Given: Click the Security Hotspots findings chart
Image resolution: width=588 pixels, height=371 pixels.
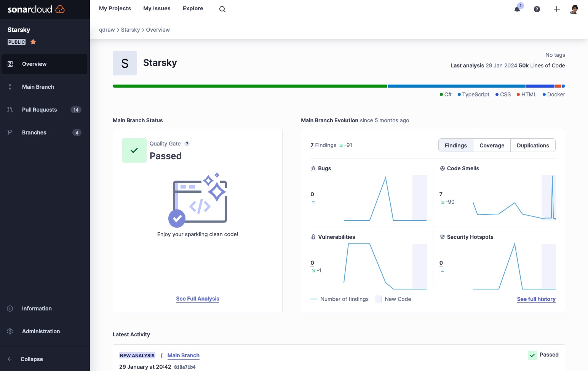Looking at the screenshot, I should (514, 266).
